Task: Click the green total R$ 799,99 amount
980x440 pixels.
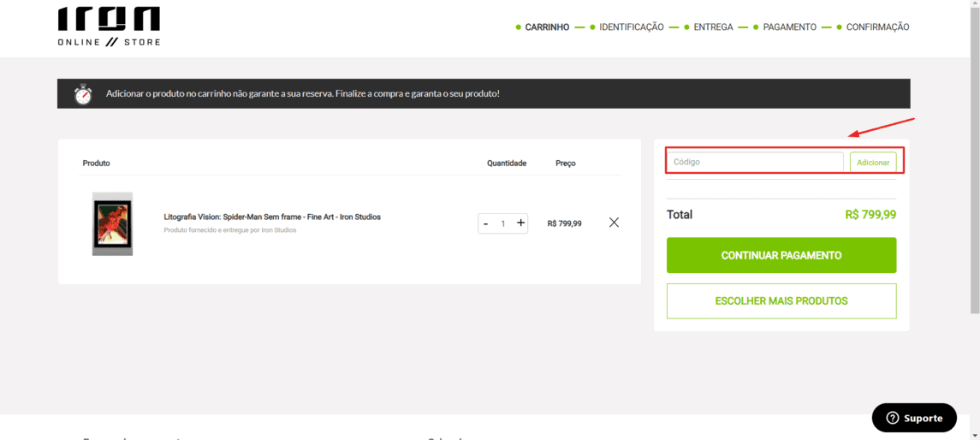Action: pyautogui.click(x=870, y=214)
